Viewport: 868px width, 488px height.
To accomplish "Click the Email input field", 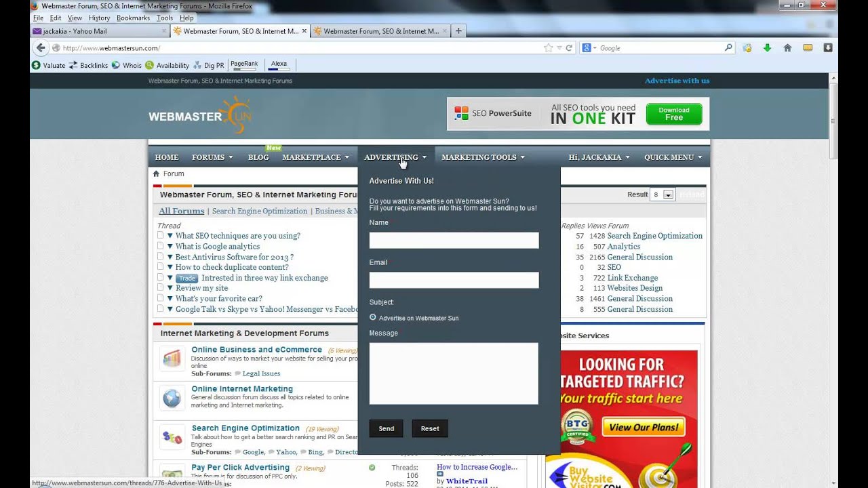I will tap(454, 280).
